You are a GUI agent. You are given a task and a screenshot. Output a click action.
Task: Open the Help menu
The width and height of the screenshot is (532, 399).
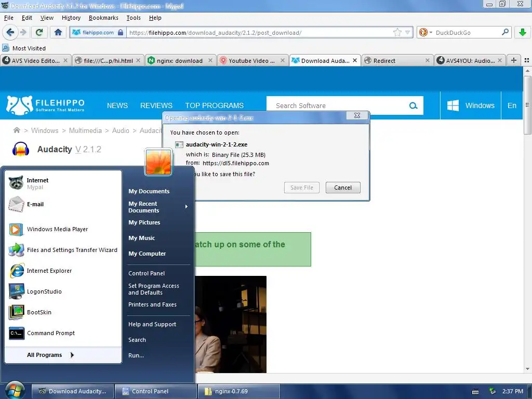click(x=155, y=18)
